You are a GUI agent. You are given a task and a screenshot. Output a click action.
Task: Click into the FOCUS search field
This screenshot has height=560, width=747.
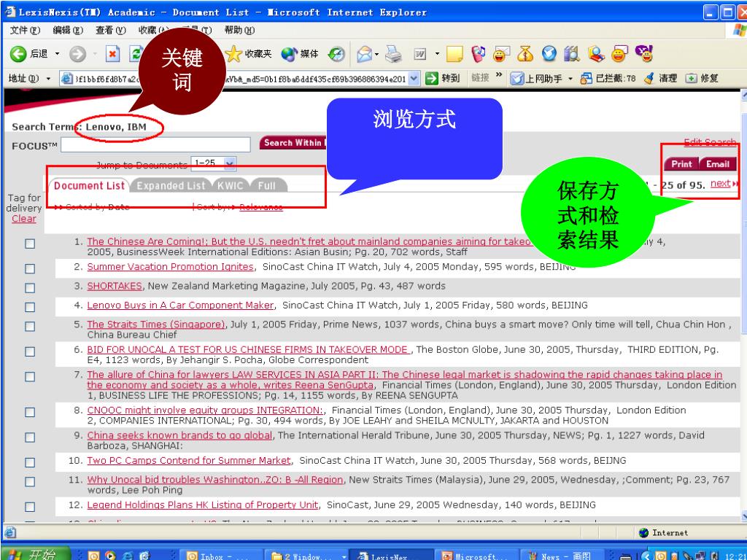[x=155, y=145]
